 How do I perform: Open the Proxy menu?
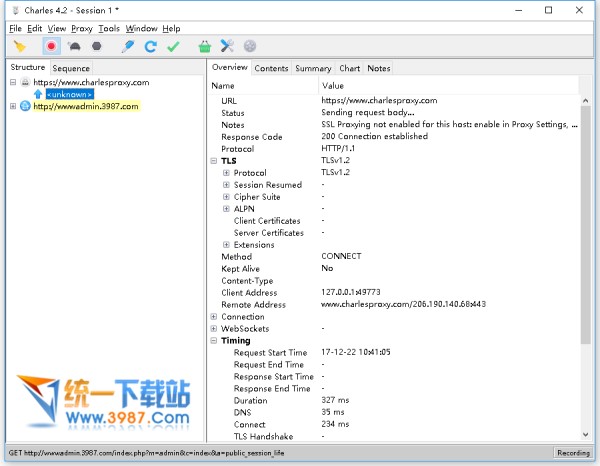coord(82,28)
